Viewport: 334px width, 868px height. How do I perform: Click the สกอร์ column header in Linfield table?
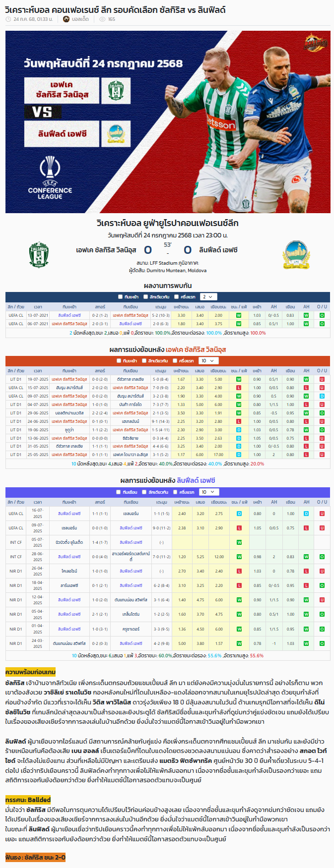coord(100,502)
